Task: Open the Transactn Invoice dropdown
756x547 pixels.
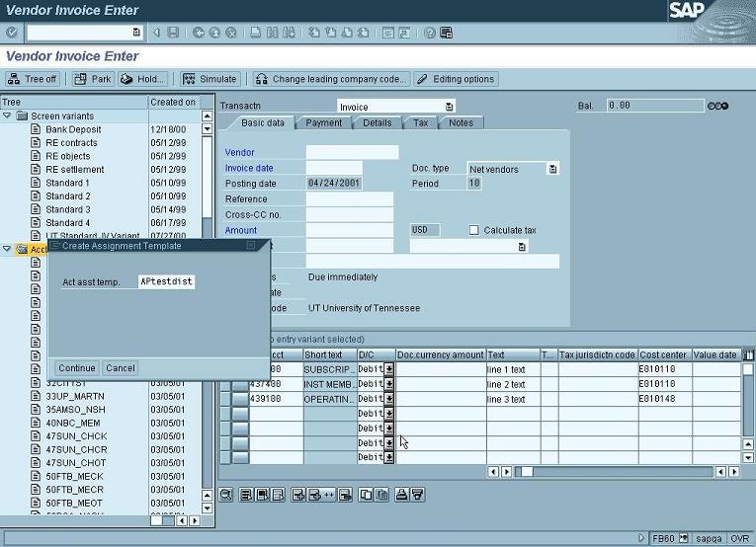Action: [449, 107]
